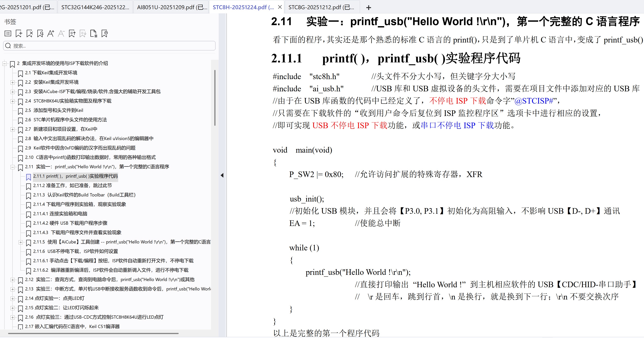Expand section 2.11.5 tree node
The image size is (644, 338).
pos(21,243)
